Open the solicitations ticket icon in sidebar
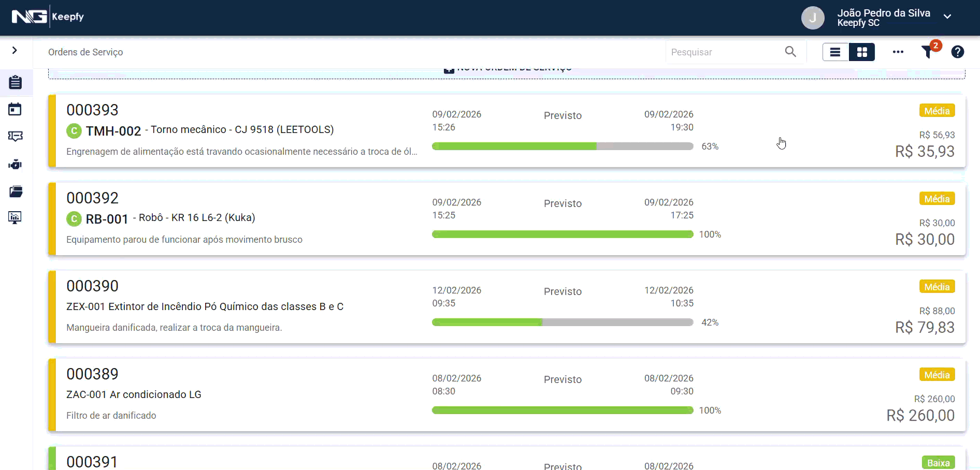 pos(15,137)
